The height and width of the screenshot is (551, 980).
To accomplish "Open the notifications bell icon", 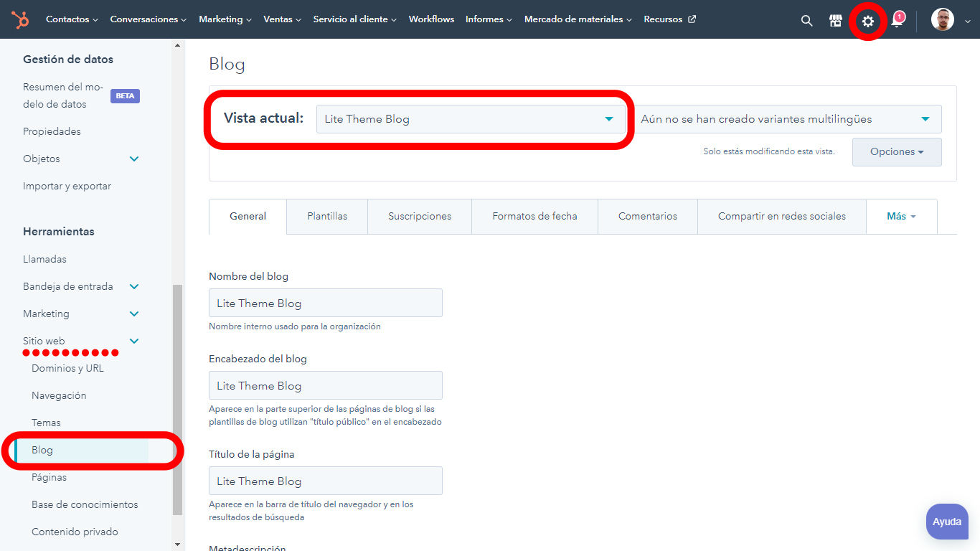I will click(897, 21).
